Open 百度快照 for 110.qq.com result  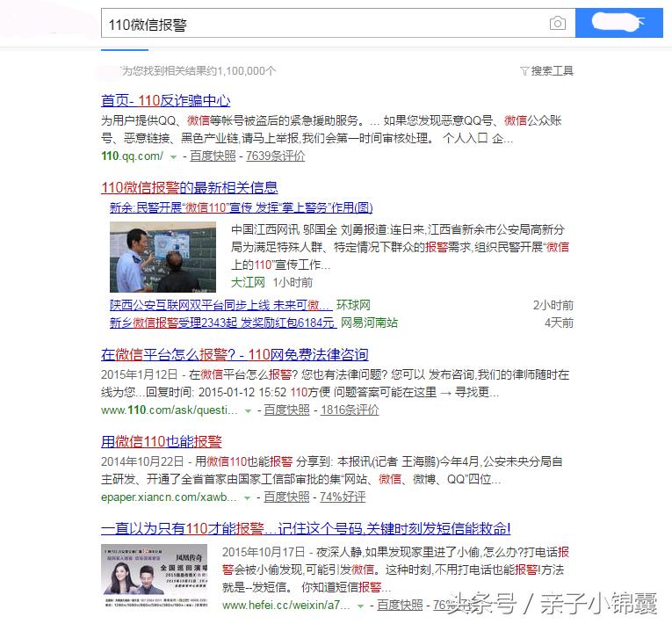click(213, 156)
